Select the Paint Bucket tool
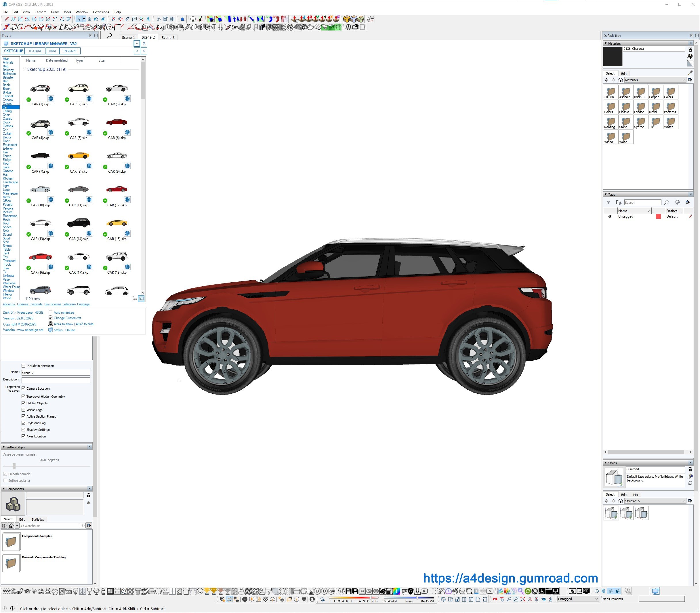The height and width of the screenshot is (613, 700). click(96, 19)
